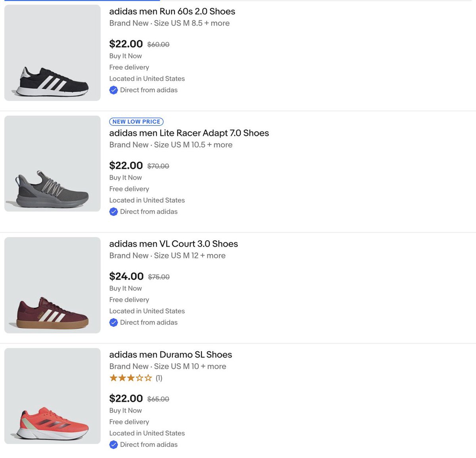Open adidas men Lite Racer Adapt 7.0 title
Screen dimensions: 476x458
(x=189, y=133)
